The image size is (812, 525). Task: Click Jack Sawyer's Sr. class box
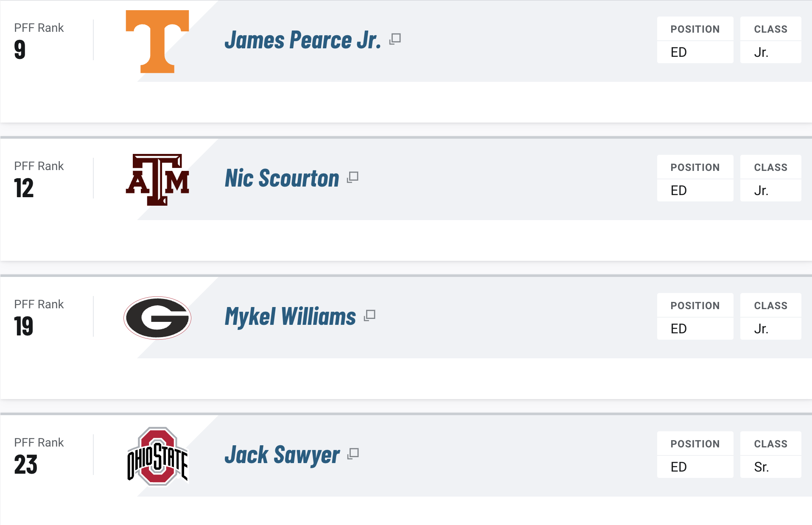[770, 467]
